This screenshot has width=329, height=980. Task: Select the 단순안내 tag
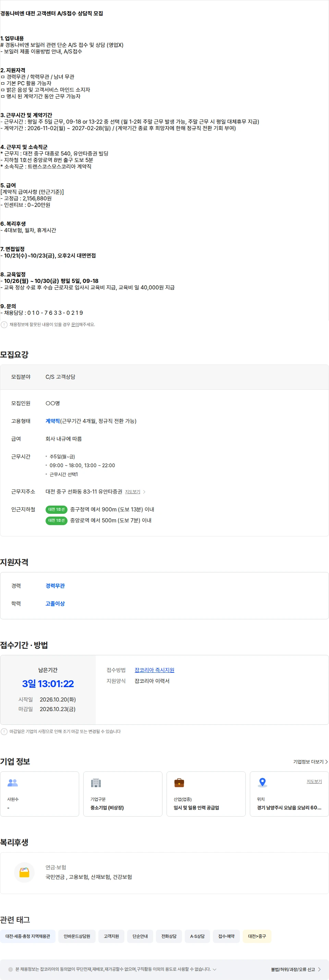140,936
